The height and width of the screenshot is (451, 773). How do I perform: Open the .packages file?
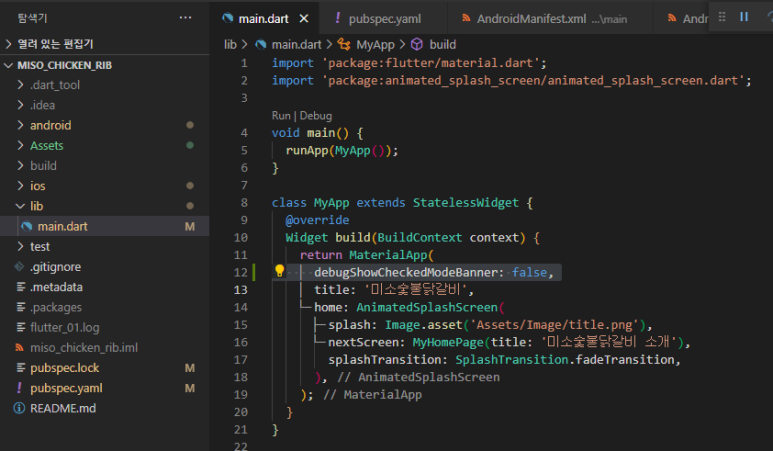click(x=56, y=307)
